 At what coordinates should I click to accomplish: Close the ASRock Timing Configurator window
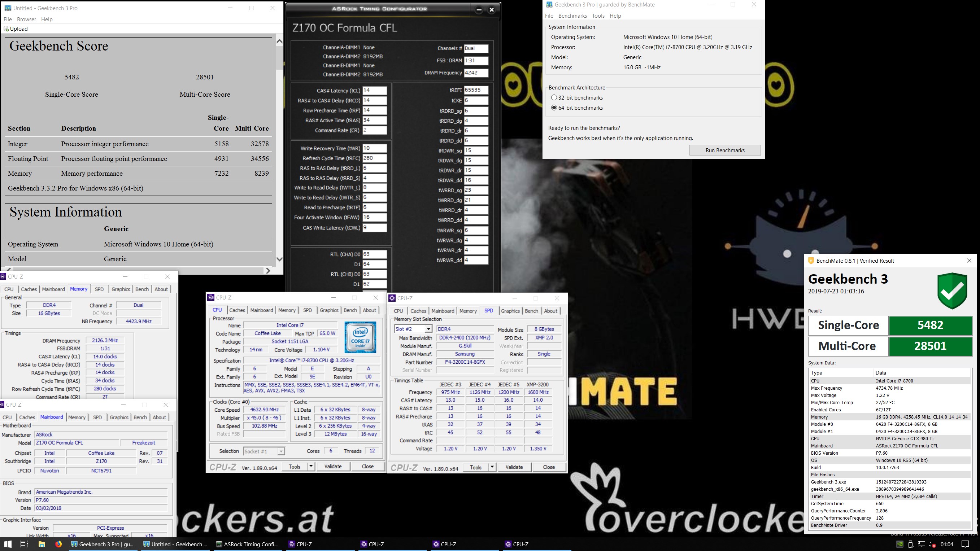click(492, 10)
